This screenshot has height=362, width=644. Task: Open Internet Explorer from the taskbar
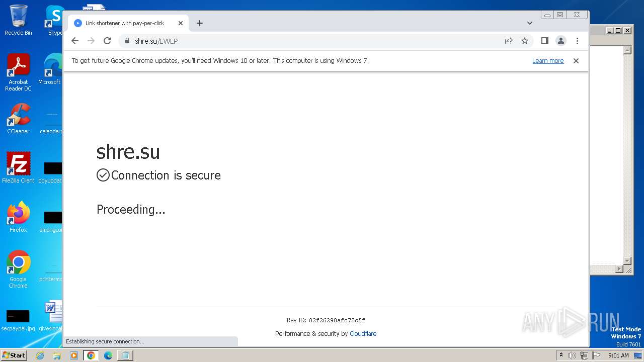[x=40, y=355]
